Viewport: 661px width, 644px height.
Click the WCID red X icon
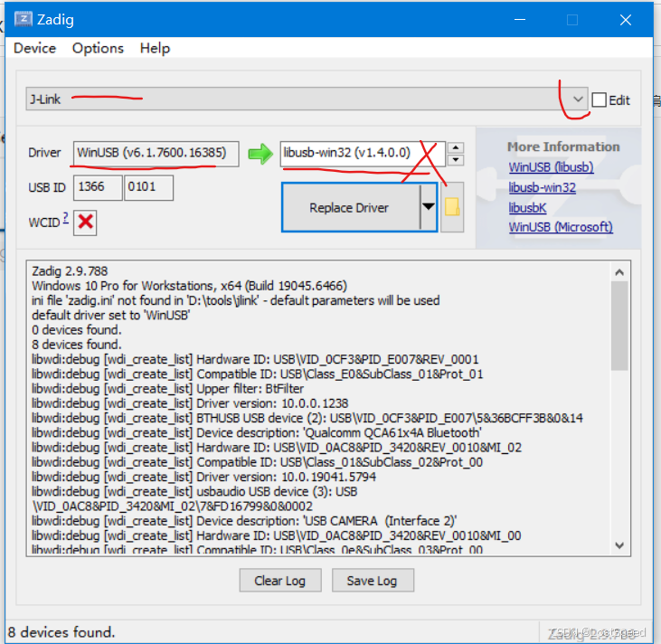pos(85,223)
